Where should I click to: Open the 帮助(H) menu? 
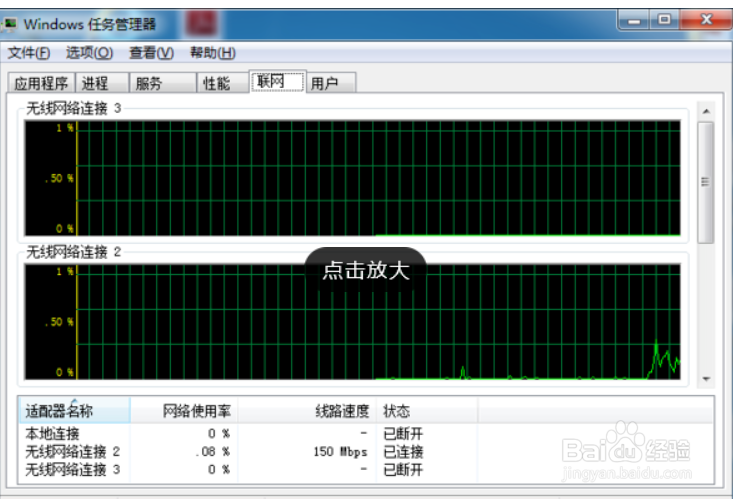(213, 53)
